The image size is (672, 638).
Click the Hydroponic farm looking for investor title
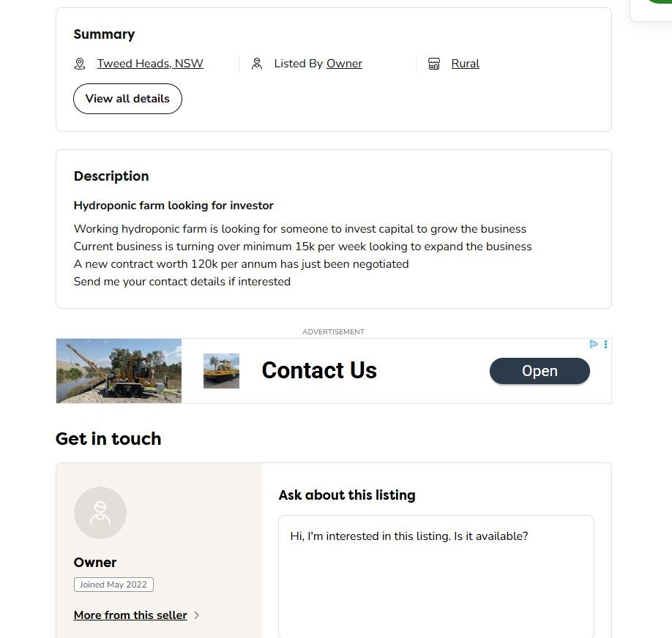coord(173,206)
